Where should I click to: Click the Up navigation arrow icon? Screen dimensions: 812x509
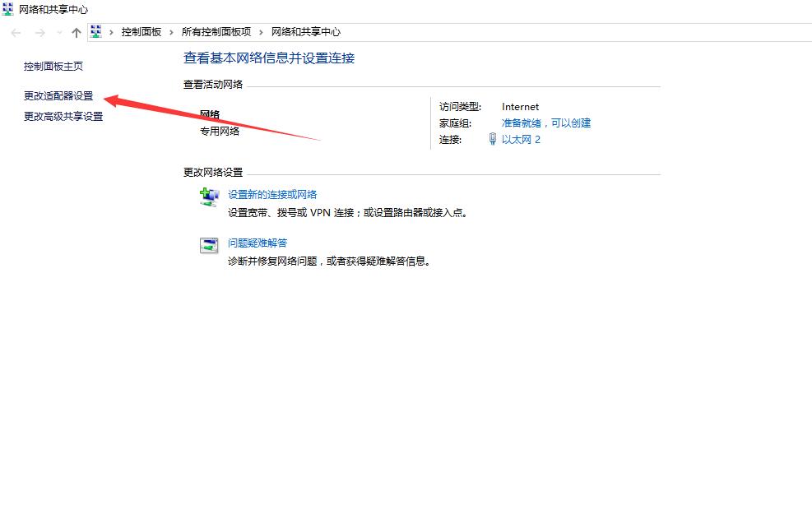tap(77, 32)
